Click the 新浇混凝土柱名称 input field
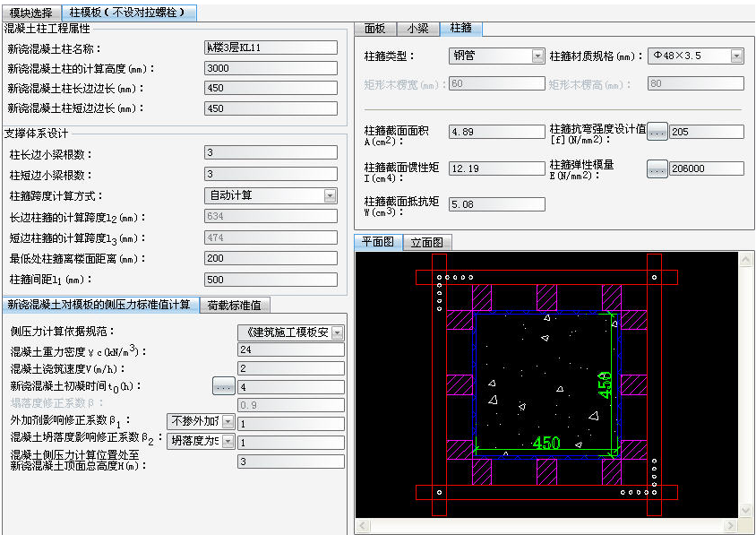 coord(271,47)
